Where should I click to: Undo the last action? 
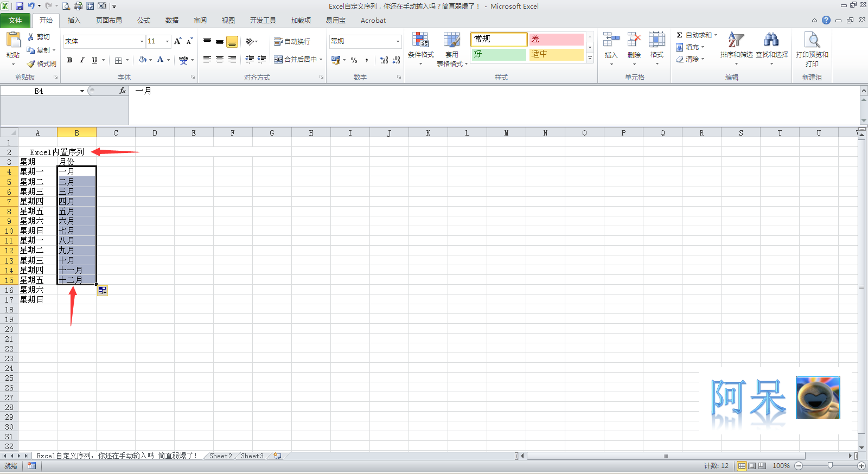31,6
